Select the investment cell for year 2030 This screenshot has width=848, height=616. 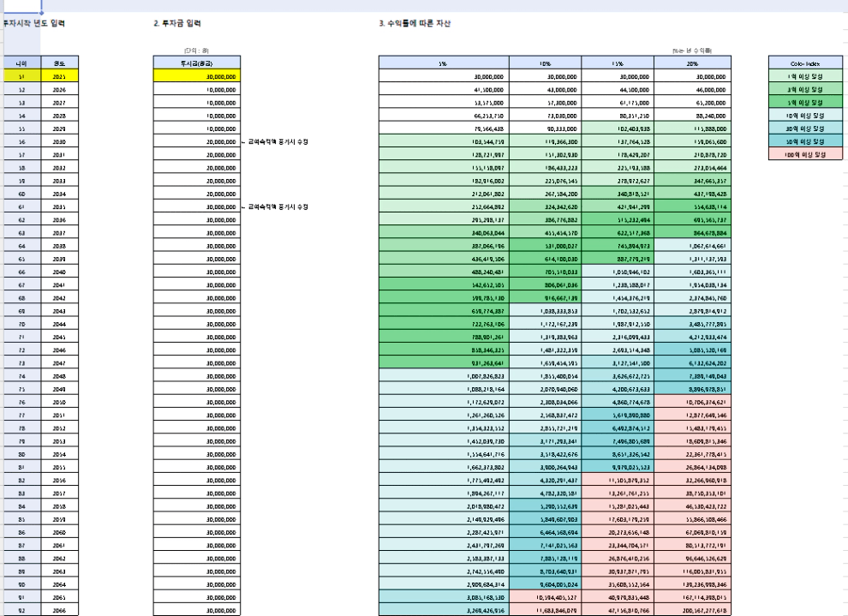(x=197, y=141)
